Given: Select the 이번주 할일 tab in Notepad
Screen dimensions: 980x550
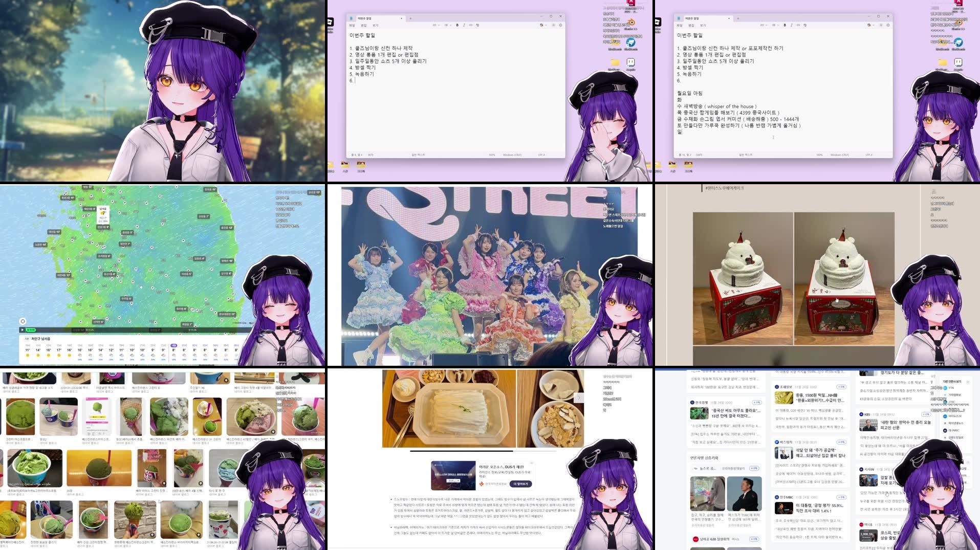Looking at the screenshot, I should click(364, 17).
